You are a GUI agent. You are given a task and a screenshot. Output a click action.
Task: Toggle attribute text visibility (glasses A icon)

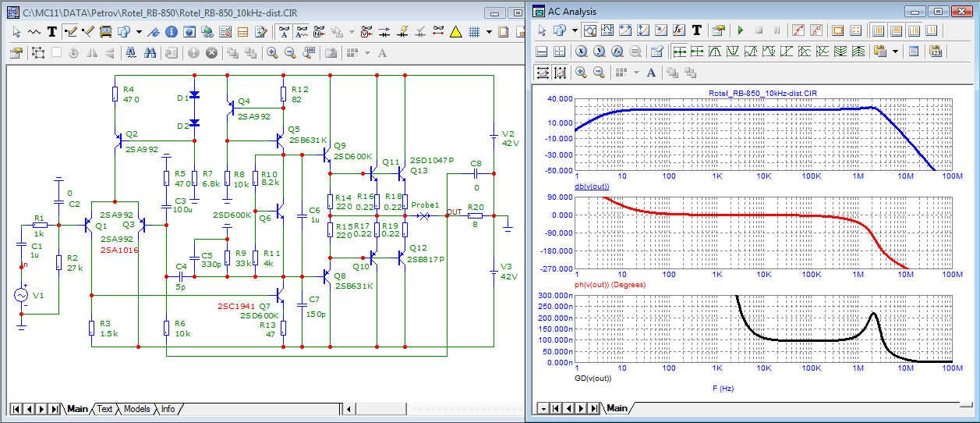click(x=285, y=32)
